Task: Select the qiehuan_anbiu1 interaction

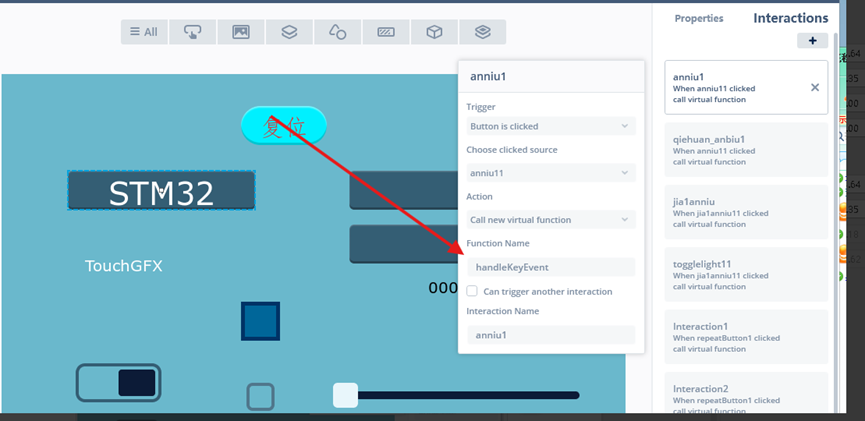Action: pos(746,150)
